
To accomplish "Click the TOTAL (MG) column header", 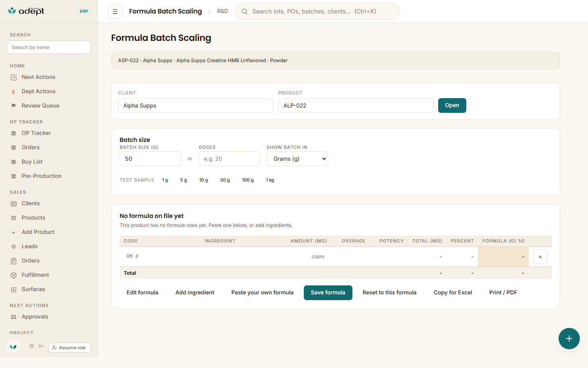I will point(427,241).
